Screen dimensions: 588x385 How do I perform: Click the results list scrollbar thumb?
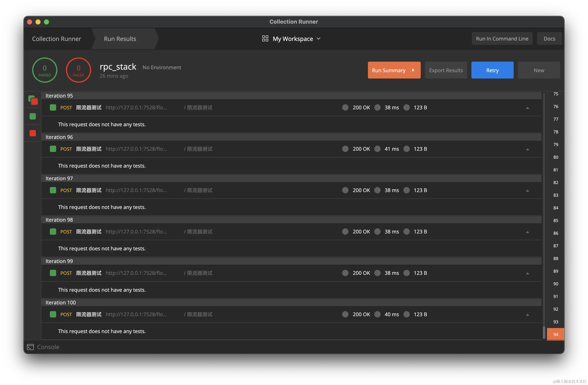point(544,333)
